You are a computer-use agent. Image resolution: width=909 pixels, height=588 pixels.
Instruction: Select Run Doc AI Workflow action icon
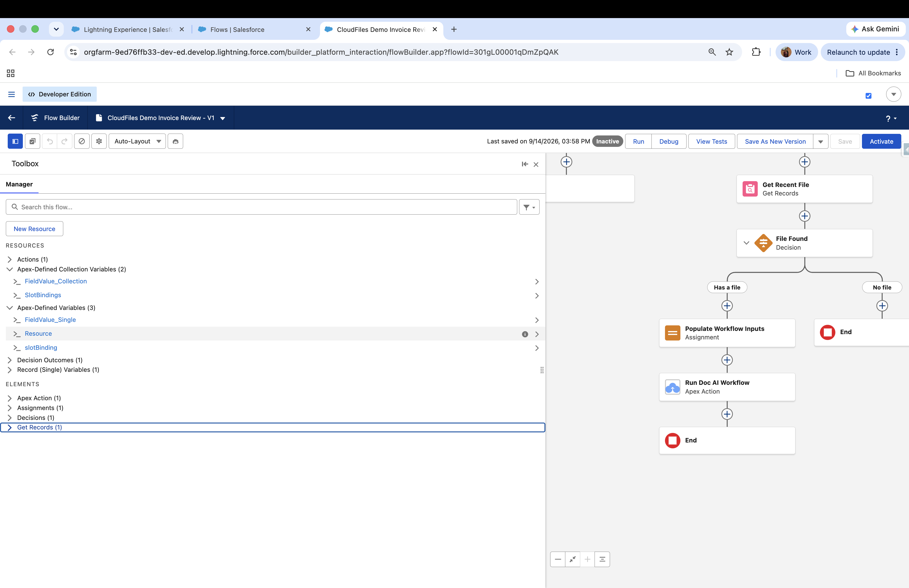click(672, 387)
